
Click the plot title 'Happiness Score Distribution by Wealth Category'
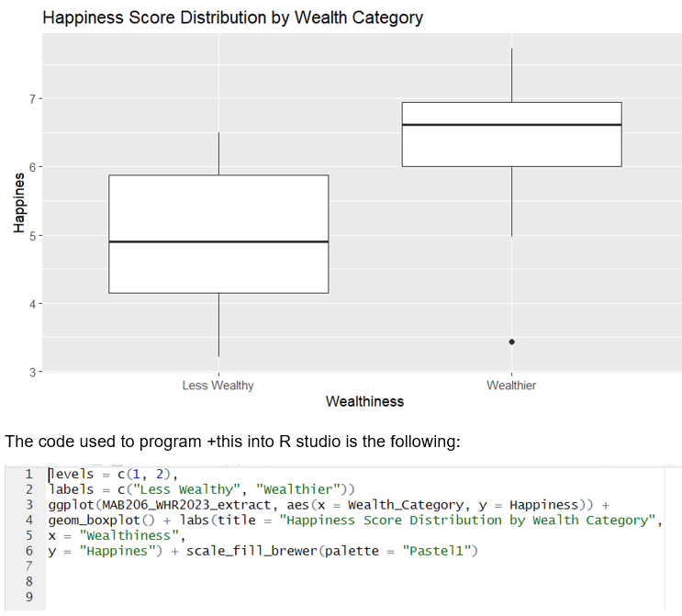point(233,17)
